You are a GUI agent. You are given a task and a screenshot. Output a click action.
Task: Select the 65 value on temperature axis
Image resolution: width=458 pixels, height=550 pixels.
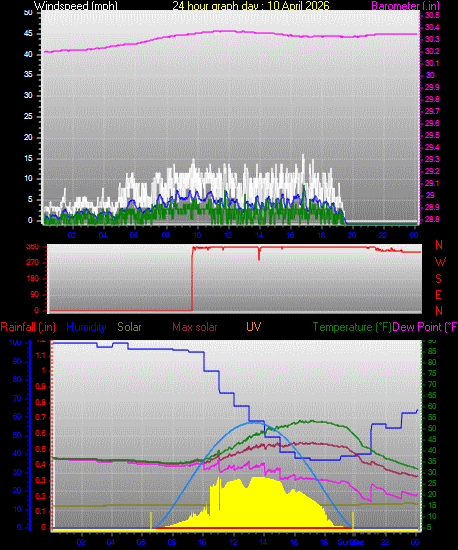[x=432, y=395]
